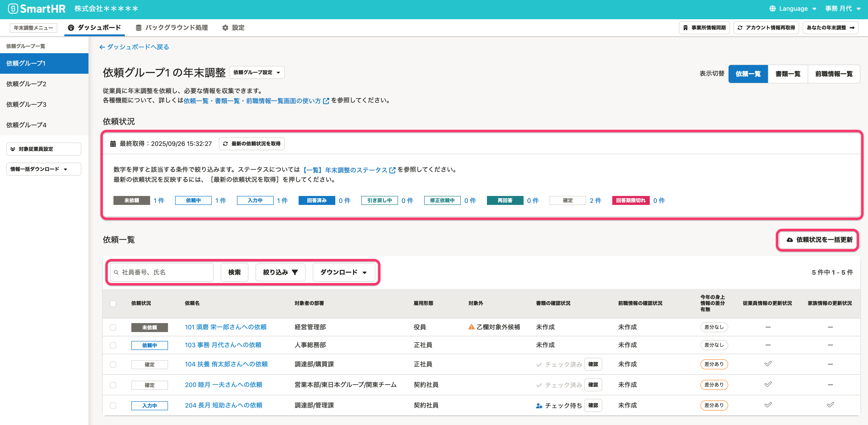
Task: Click the refresh icon for latest request status
Action: pos(225,144)
